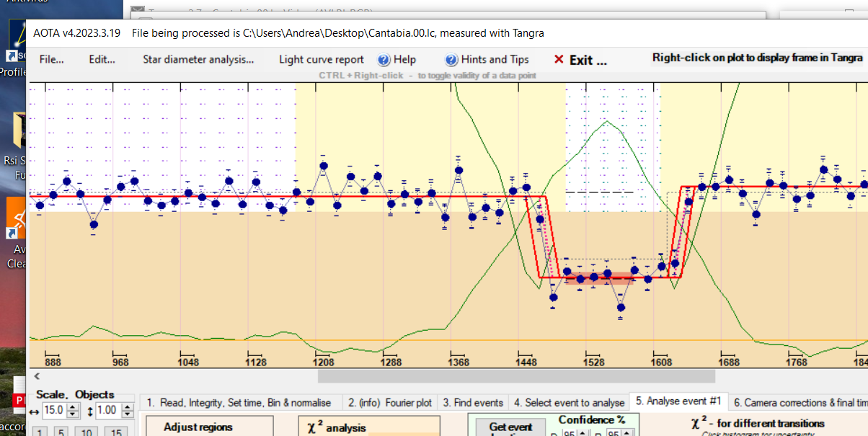
Task: Click the χ² analysis label
Action: point(337,428)
